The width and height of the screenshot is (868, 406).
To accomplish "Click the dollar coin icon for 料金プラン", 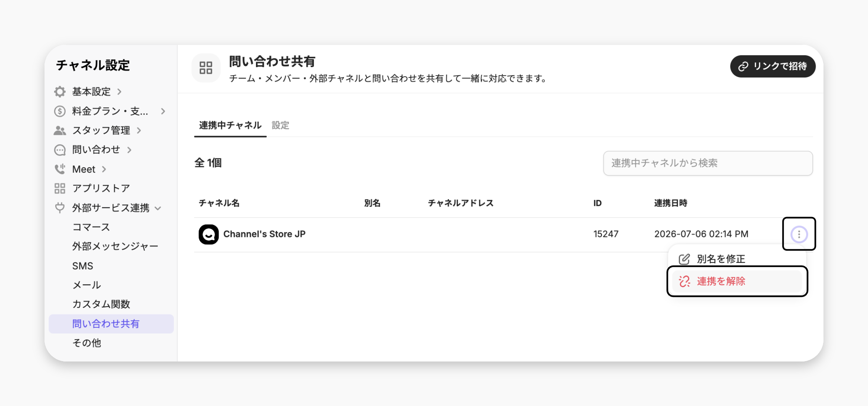I will pos(60,111).
